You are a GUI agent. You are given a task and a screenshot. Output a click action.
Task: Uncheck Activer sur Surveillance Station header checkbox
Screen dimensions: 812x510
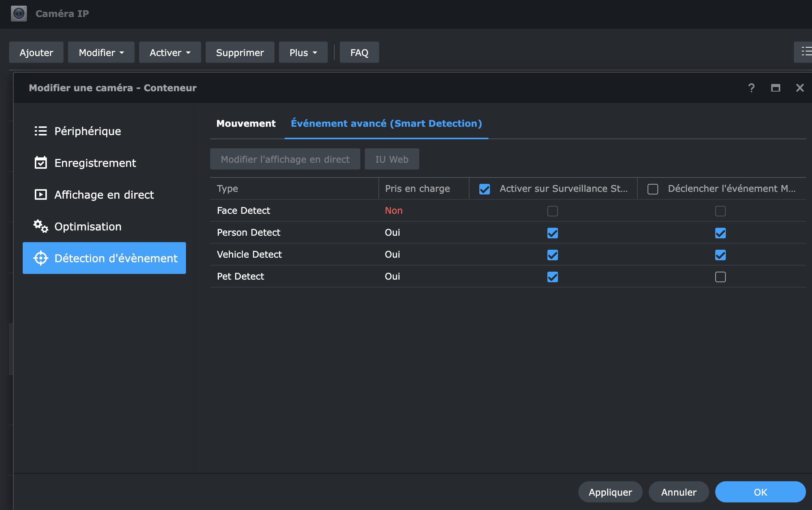[x=484, y=189]
